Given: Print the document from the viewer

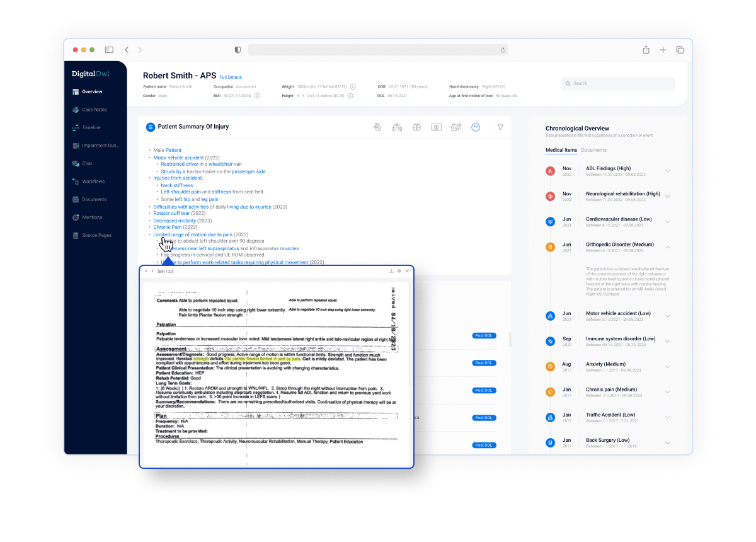Looking at the screenshot, I should 399,271.
